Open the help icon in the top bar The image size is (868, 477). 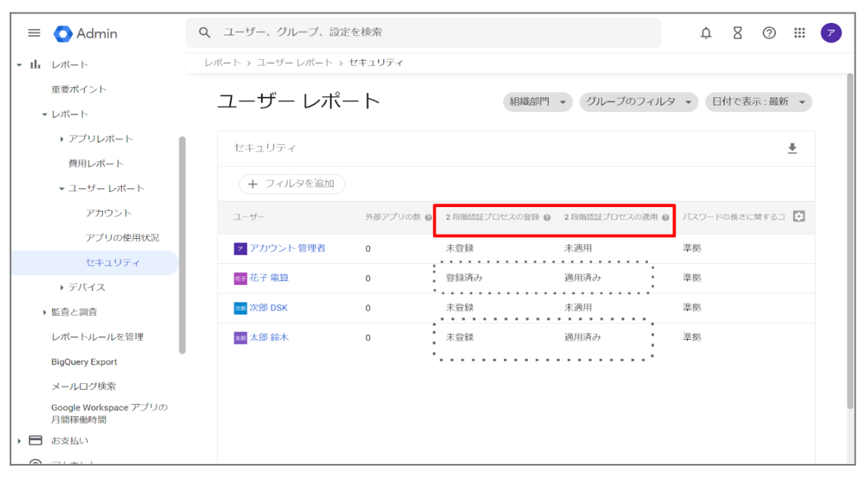click(x=769, y=32)
